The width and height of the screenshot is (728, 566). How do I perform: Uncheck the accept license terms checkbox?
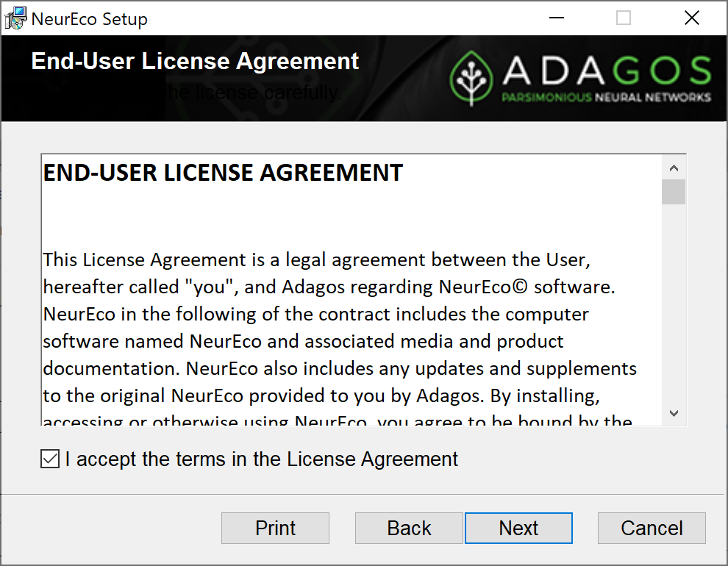pos(50,459)
